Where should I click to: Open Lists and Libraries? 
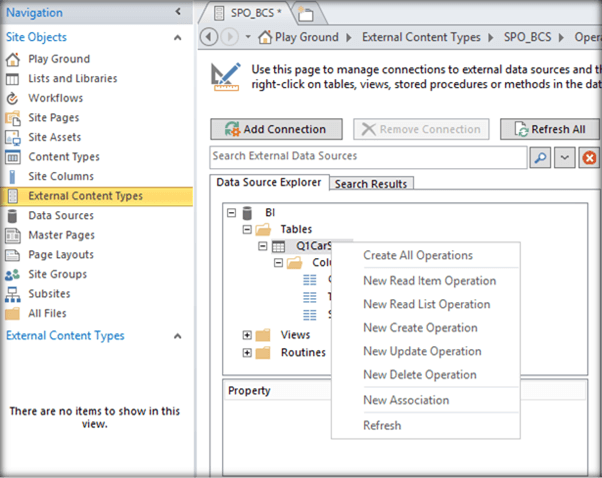click(73, 78)
